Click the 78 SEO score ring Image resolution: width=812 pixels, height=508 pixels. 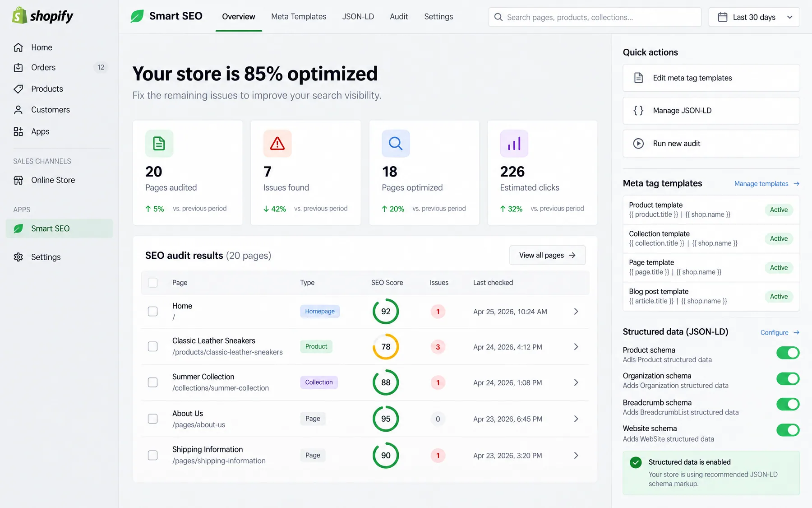[x=386, y=347]
